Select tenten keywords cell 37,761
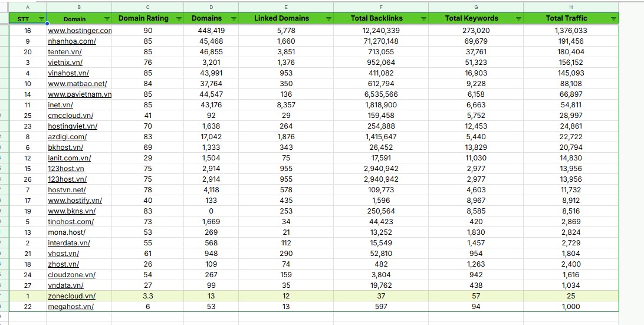 [476, 52]
